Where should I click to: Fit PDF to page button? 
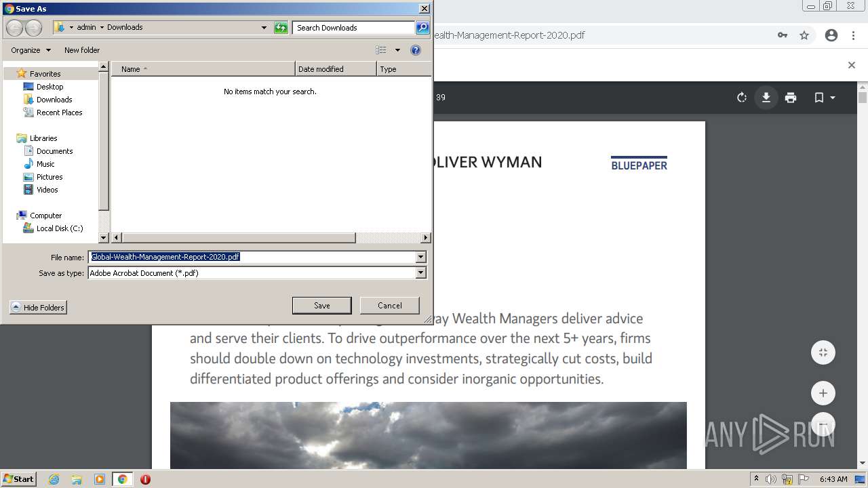pos(823,352)
